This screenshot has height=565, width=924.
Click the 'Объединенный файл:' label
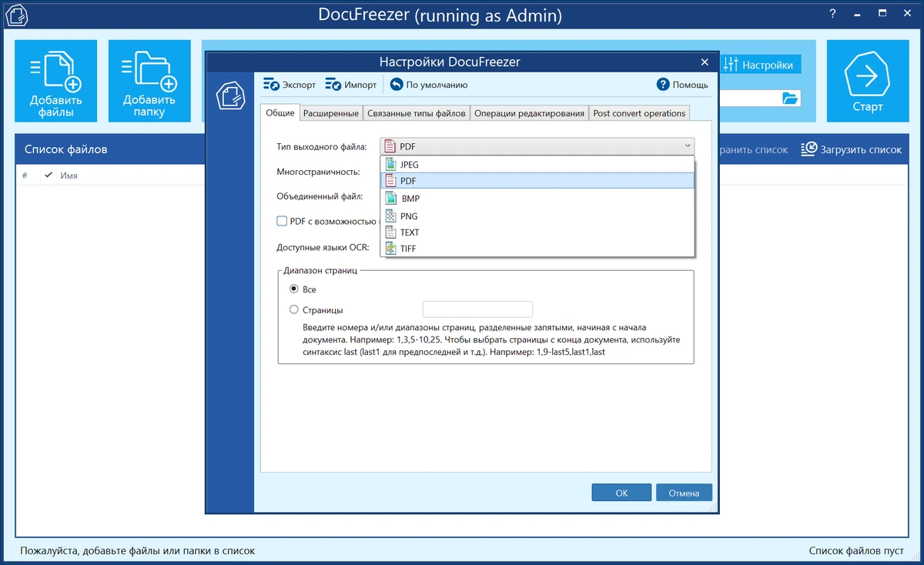point(320,196)
